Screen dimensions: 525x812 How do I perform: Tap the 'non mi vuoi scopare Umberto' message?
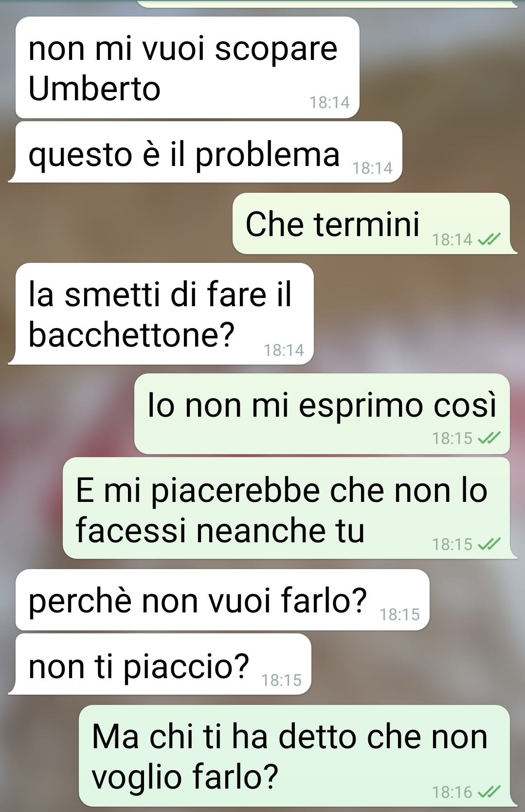coord(187,68)
